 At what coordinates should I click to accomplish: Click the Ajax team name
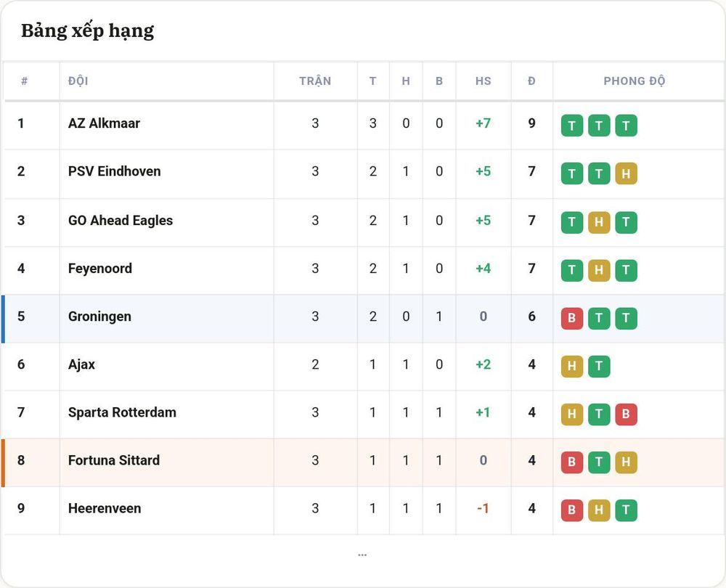tap(81, 364)
